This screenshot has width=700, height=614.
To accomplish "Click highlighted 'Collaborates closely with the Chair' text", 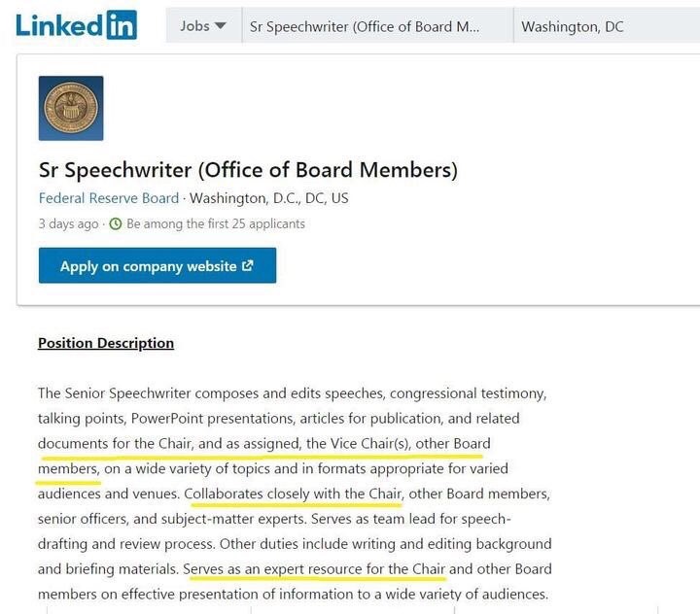I will click(294, 494).
